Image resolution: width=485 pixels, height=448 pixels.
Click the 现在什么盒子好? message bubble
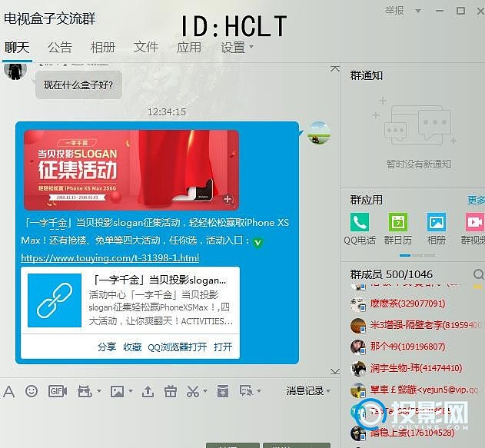coord(78,85)
